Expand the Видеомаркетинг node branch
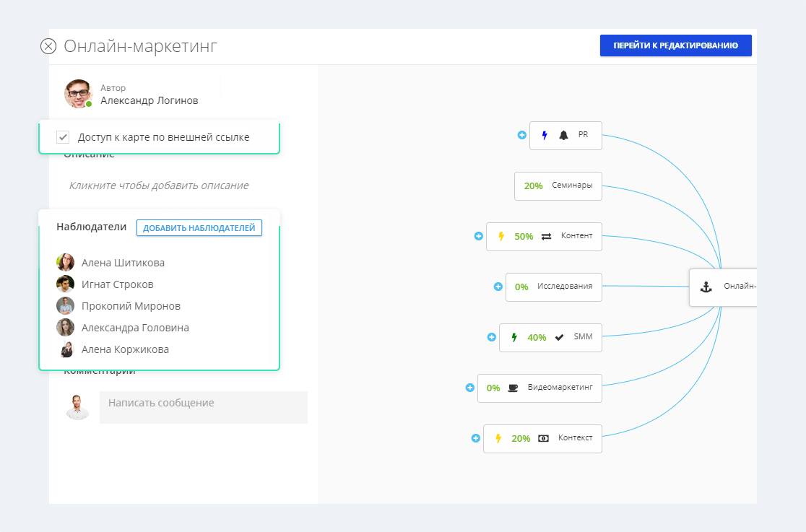Image resolution: width=806 pixels, height=532 pixels. coord(469,388)
